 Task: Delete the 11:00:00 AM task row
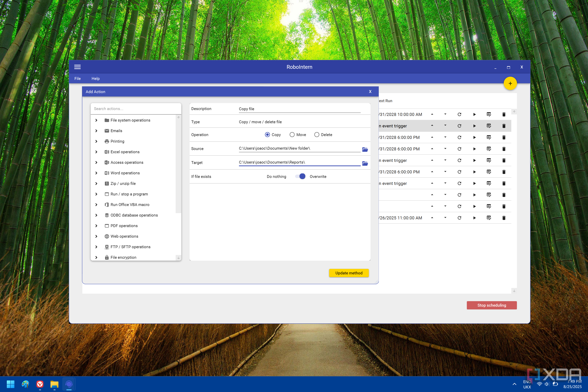click(504, 218)
